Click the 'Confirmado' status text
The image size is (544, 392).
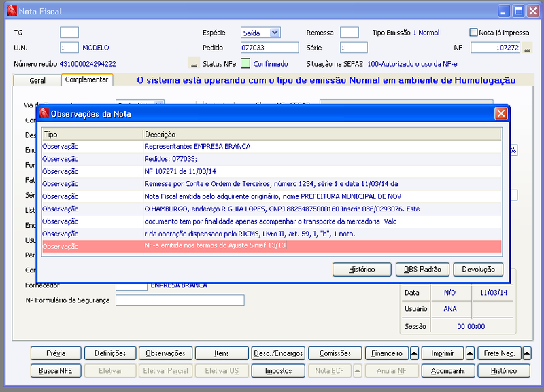271,64
